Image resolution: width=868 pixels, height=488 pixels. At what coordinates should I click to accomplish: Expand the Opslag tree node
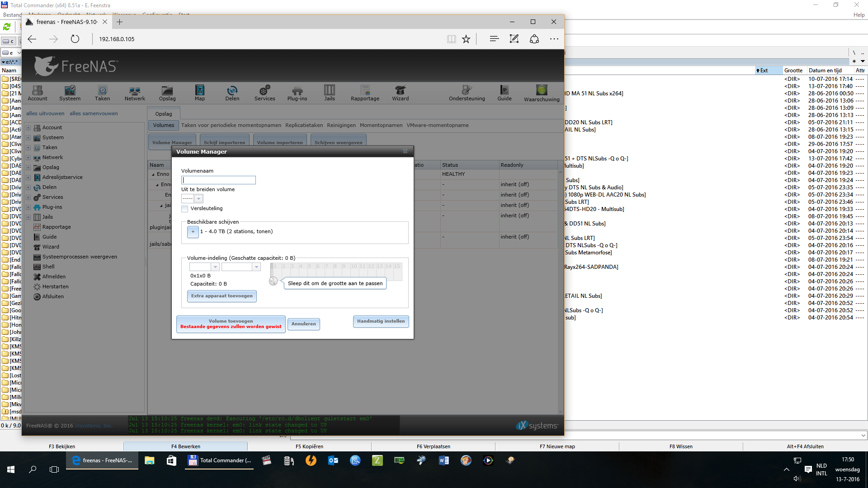coord(28,168)
